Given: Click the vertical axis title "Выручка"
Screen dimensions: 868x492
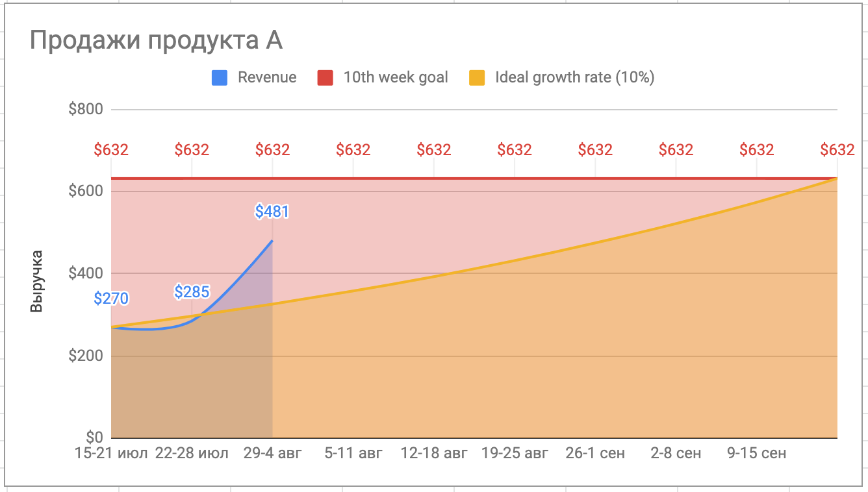Looking at the screenshot, I should tap(37, 280).
